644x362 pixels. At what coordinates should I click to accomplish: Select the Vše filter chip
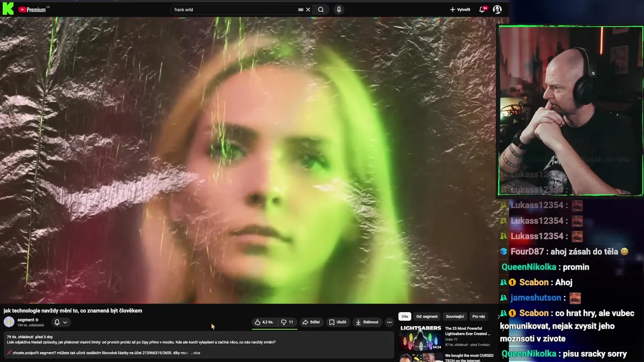point(405,317)
